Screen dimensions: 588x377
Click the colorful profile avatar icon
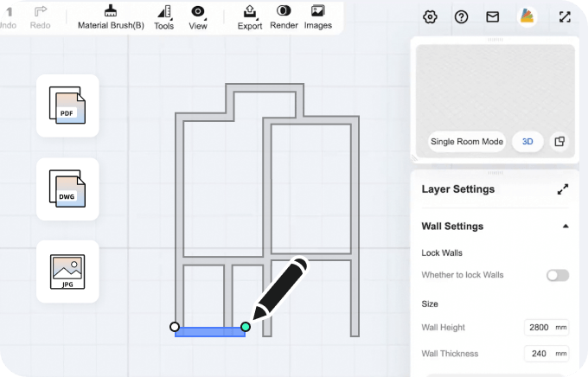pos(527,17)
